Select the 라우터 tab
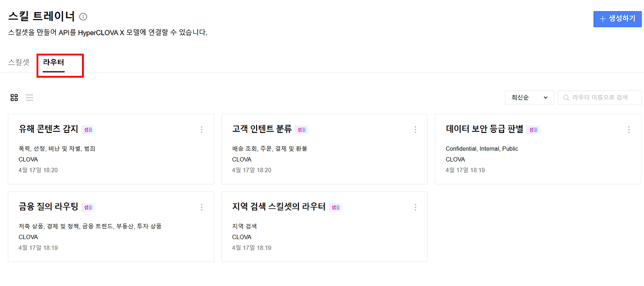 54,63
